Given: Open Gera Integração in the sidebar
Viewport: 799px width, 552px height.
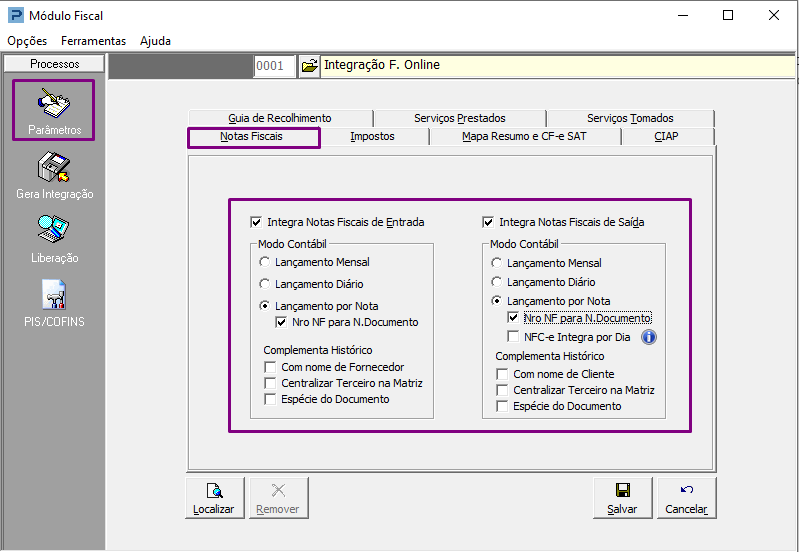Looking at the screenshot, I should point(54,175).
